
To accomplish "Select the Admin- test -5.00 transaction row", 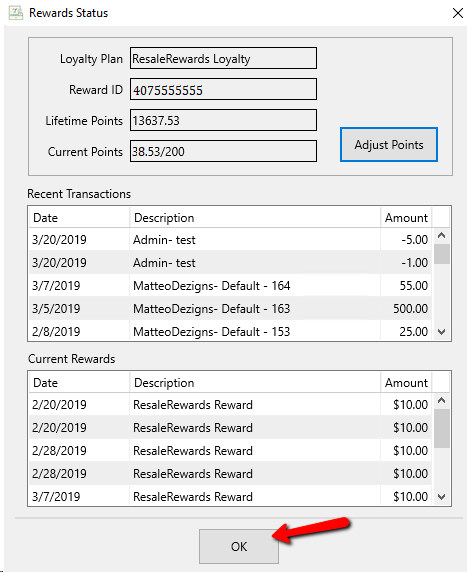I will point(230,240).
